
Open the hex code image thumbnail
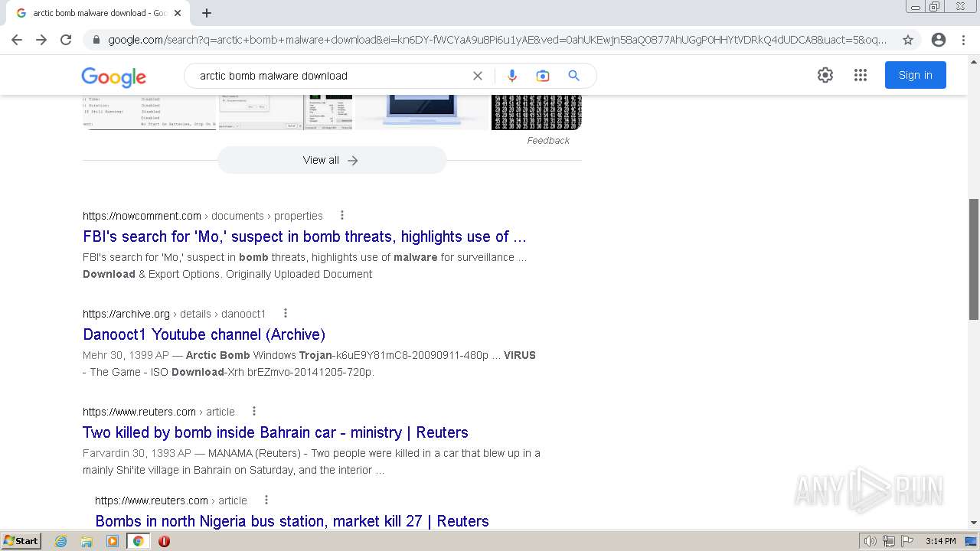click(x=537, y=112)
